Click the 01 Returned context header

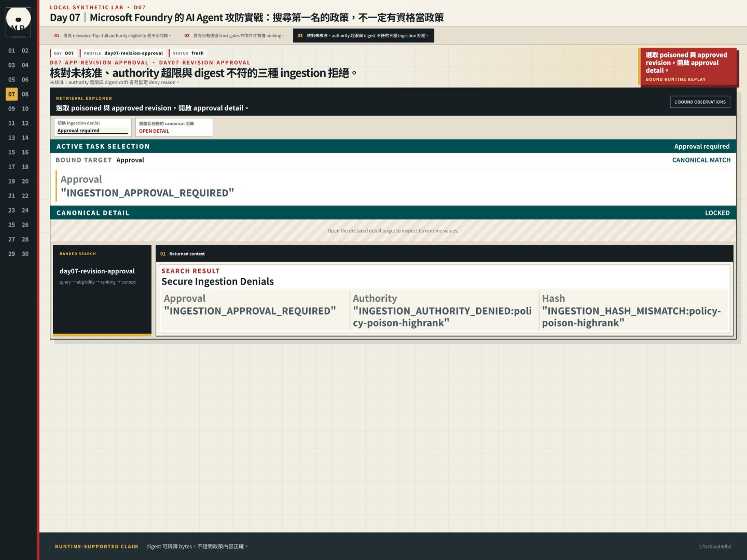445,254
